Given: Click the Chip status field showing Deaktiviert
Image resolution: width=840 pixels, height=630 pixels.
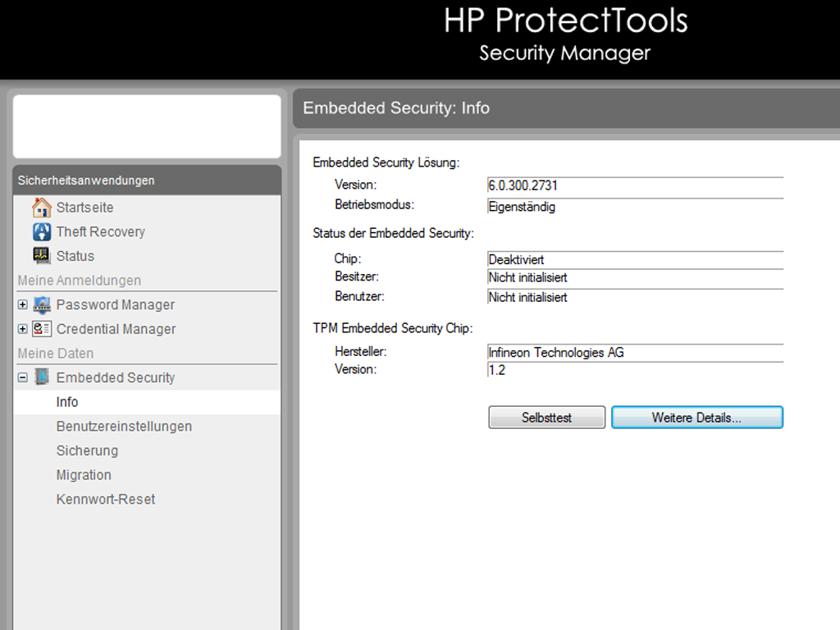Looking at the screenshot, I should pyautogui.click(x=635, y=260).
